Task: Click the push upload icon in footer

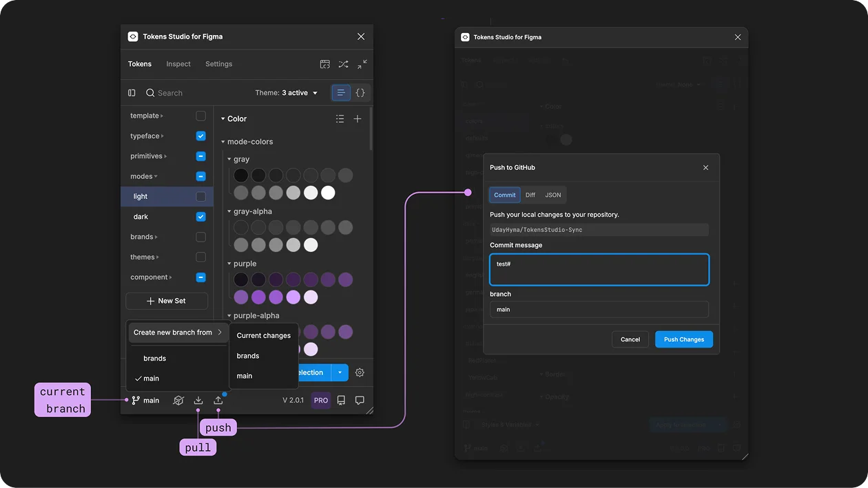Action: 218,401
